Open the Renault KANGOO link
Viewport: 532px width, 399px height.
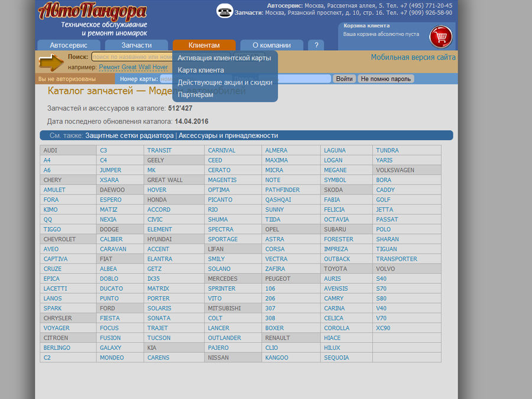pyautogui.click(x=277, y=358)
